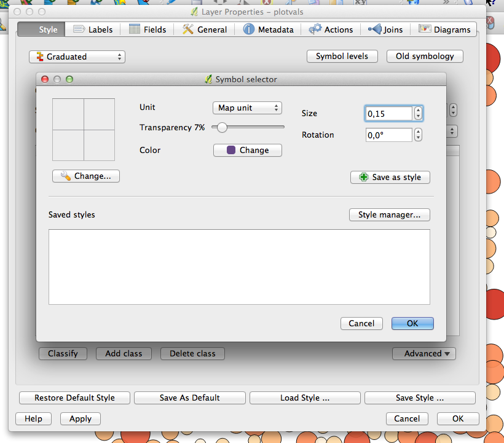504x443 pixels.
Task: Click the chart icon on the Diagrams tab
Action: [x=425, y=29]
